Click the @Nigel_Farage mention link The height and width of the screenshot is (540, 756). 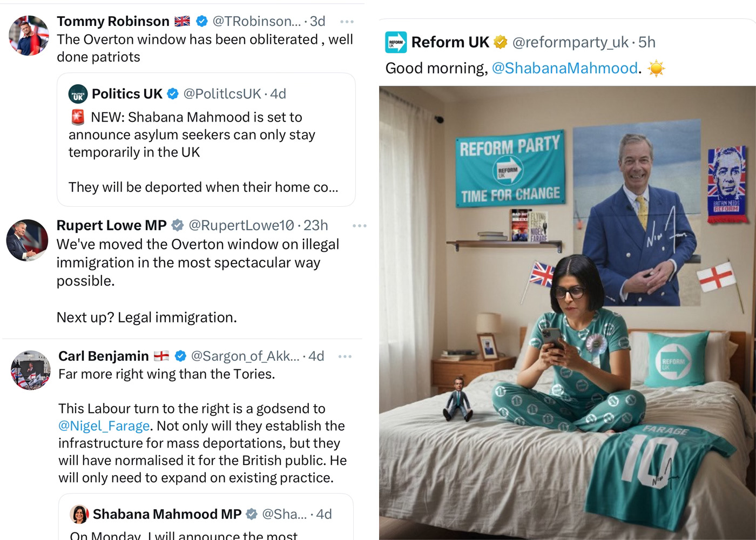[104, 426]
